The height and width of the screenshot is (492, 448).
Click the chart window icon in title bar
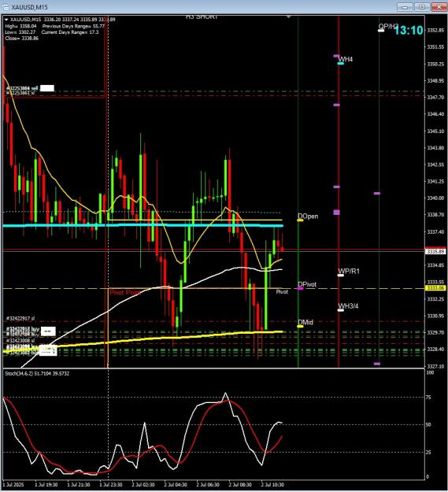click(6, 6)
